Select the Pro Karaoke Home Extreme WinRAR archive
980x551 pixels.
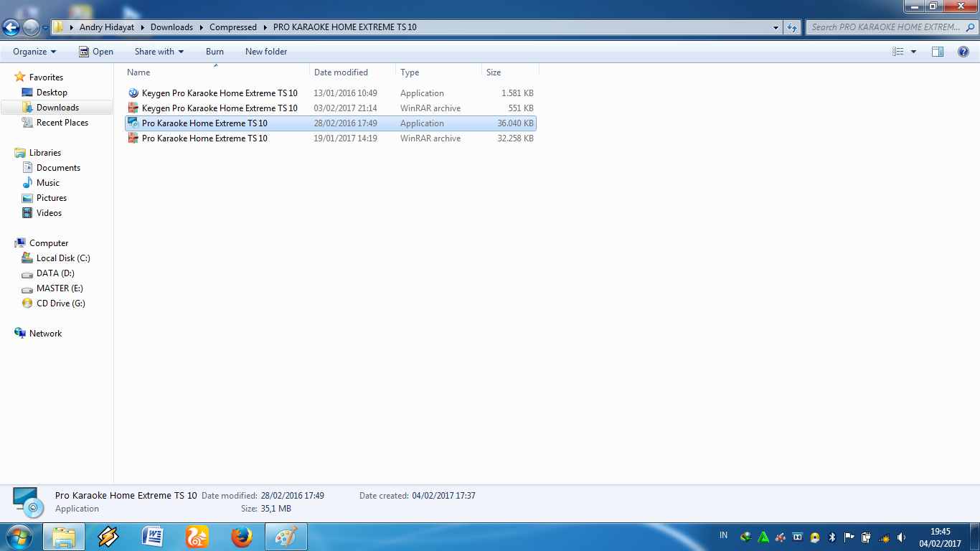[x=331, y=138]
